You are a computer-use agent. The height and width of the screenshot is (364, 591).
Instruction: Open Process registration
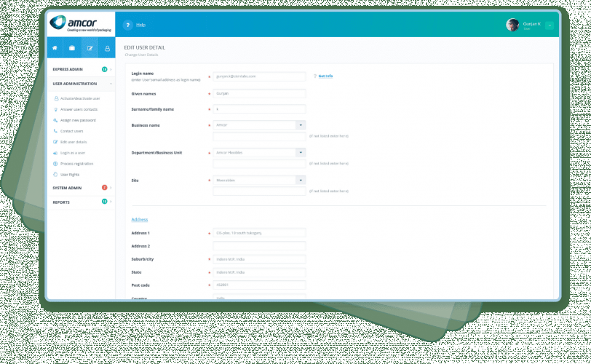(76, 164)
